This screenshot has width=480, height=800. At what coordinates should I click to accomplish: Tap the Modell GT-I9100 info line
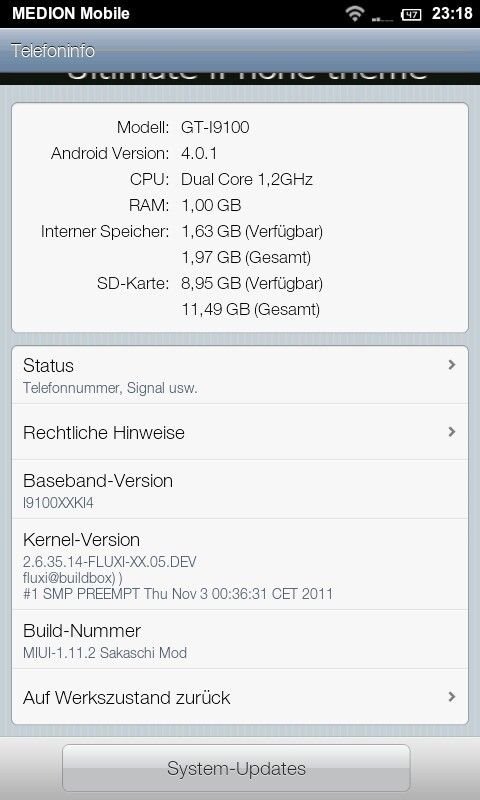pyautogui.click(x=183, y=127)
